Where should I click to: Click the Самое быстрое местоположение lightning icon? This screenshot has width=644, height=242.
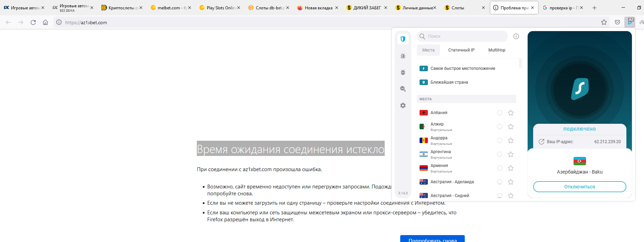pyautogui.click(x=424, y=68)
